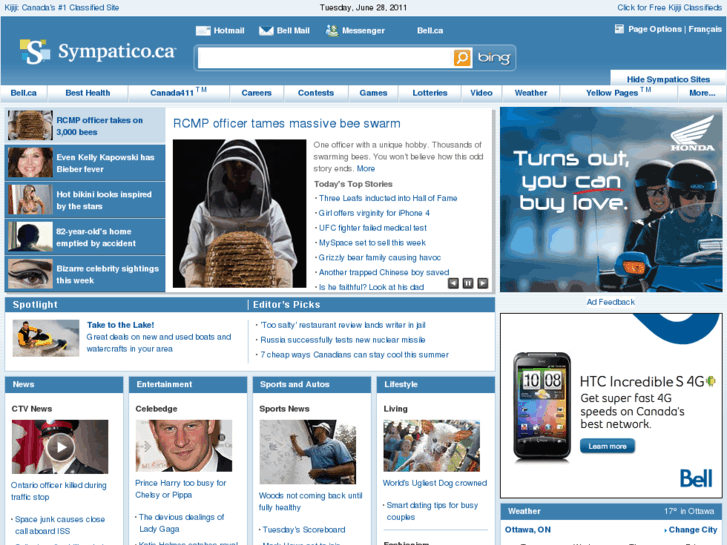Open the News section header
The image size is (727, 545).
(x=24, y=384)
